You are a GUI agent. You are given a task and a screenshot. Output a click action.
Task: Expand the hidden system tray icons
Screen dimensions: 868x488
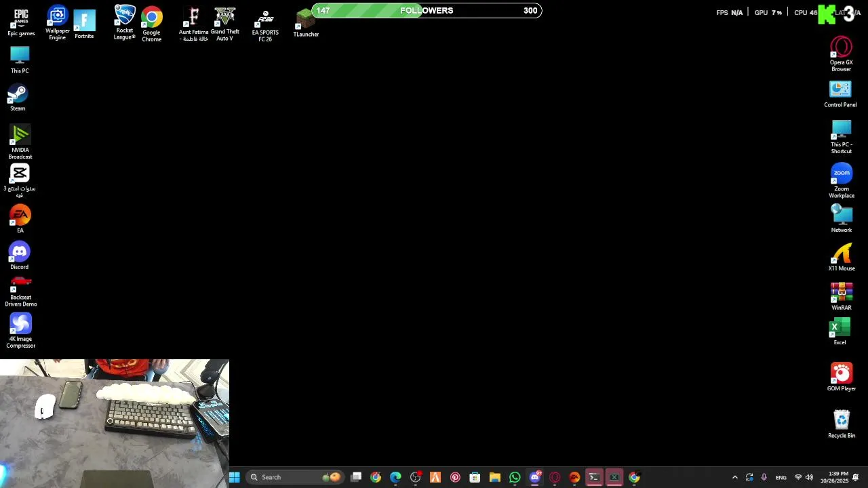(x=734, y=477)
